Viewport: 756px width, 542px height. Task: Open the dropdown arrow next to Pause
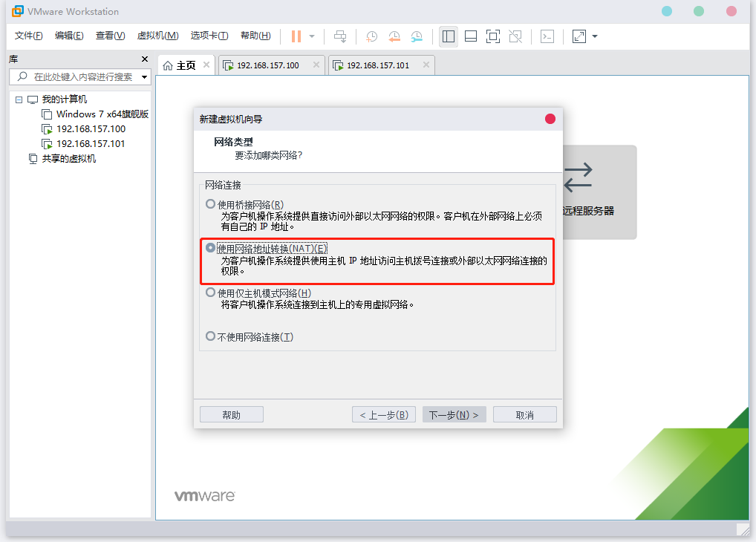pyautogui.click(x=312, y=36)
